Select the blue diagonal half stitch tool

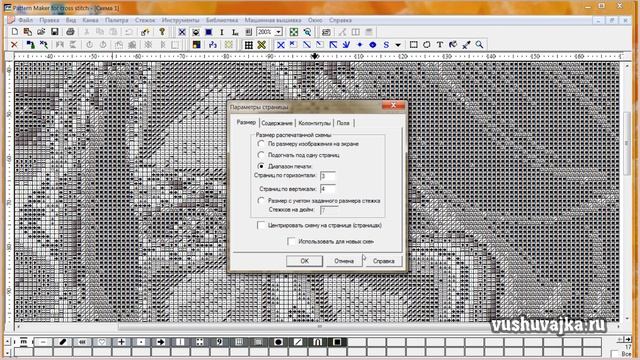pos(307,44)
